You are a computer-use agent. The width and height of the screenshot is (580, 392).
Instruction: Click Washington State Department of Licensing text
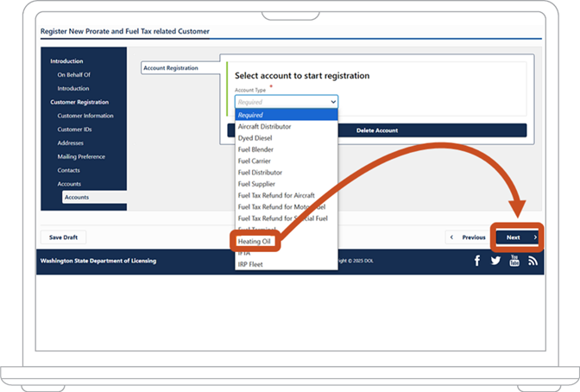pos(98,261)
